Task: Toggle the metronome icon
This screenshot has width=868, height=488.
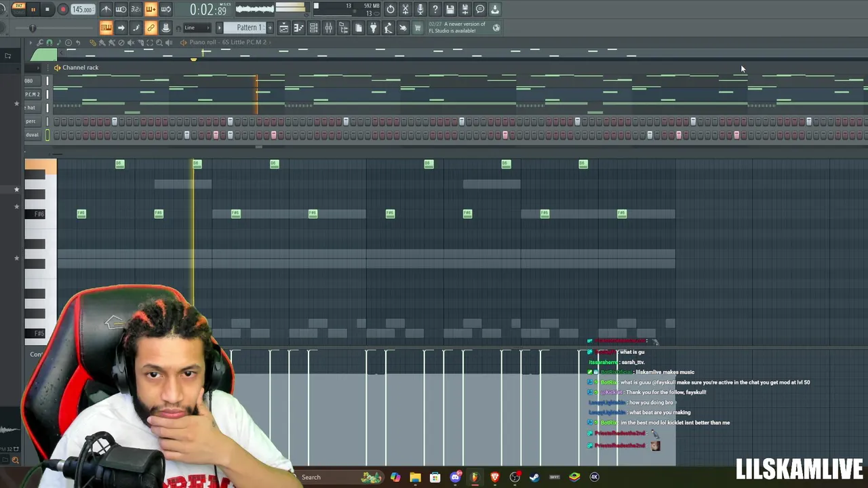Action: [106, 9]
